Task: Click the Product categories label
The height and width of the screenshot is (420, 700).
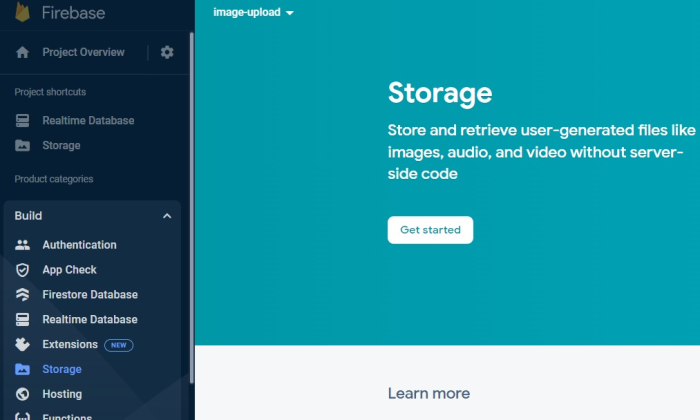Action: click(x=54, y=179)
